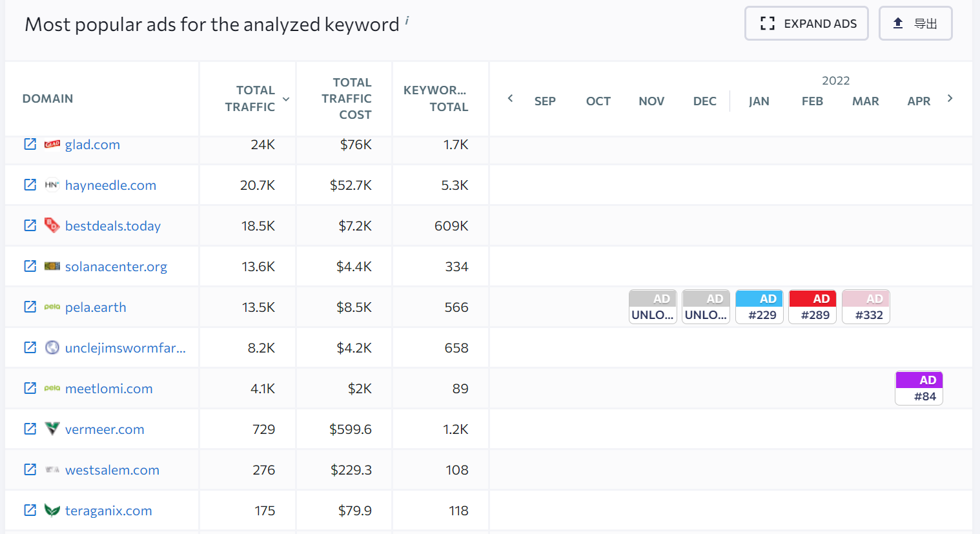Click the $79.9 traffic cost cell

coord(355,511)
